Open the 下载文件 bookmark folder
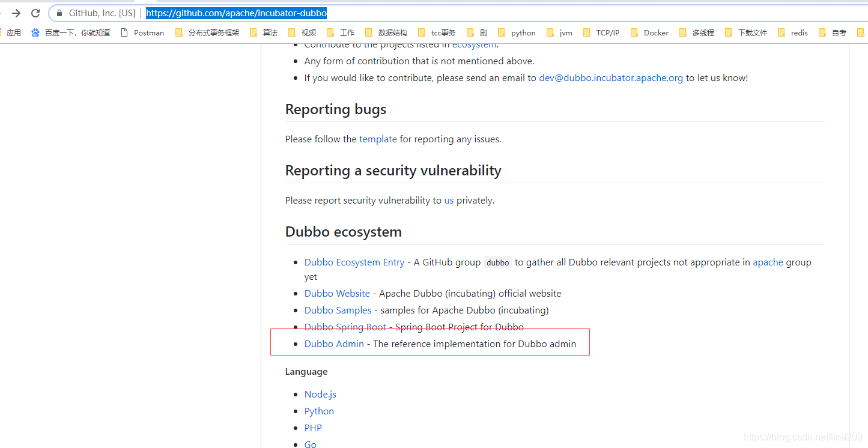Screen dimensions: 868x448 [x=746, y=33]
